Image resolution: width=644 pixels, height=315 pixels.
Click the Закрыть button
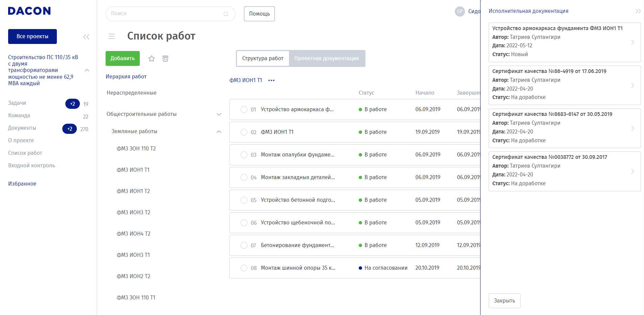504,300
